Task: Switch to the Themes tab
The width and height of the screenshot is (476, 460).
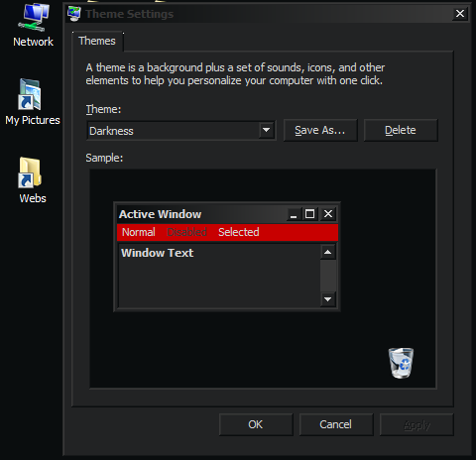Action: 97,41
